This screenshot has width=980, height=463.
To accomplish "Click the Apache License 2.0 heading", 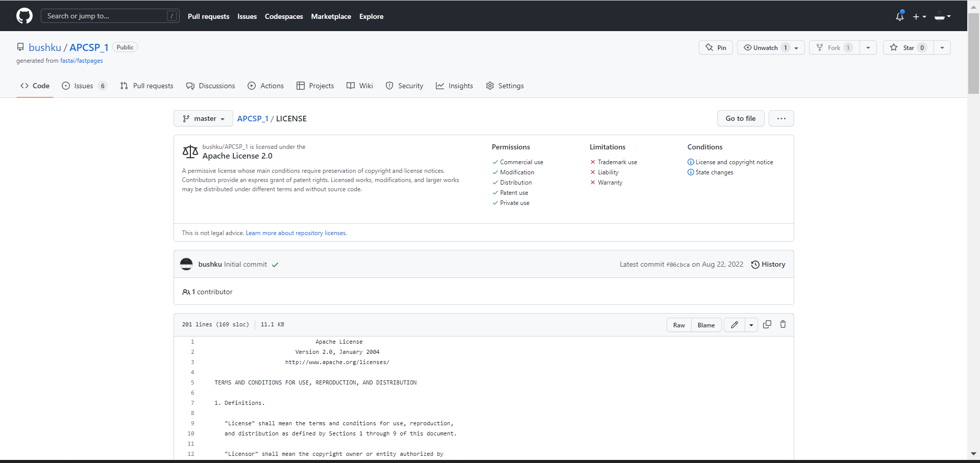I will [237, 156].
